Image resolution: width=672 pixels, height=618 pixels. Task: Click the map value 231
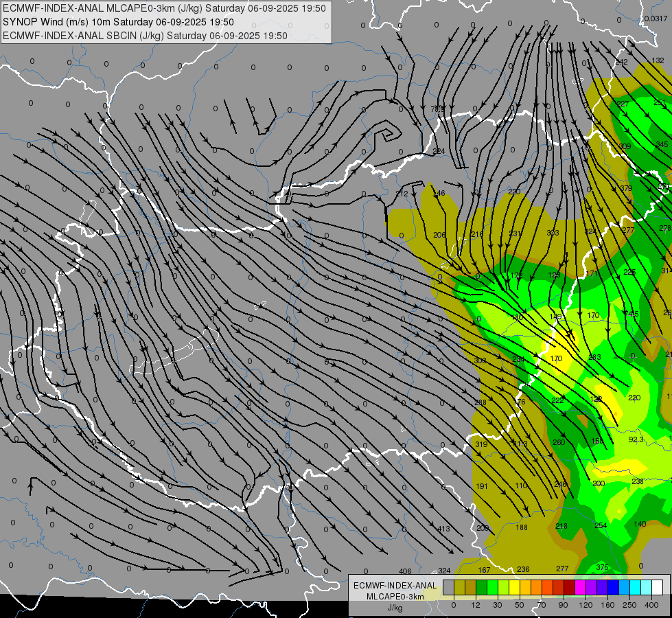click(x=515, y=233)
